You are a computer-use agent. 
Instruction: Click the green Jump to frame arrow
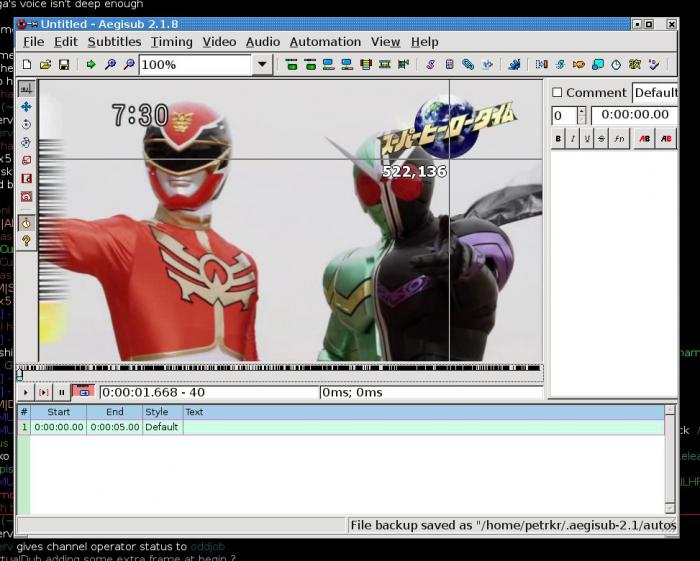coord(91,65)
